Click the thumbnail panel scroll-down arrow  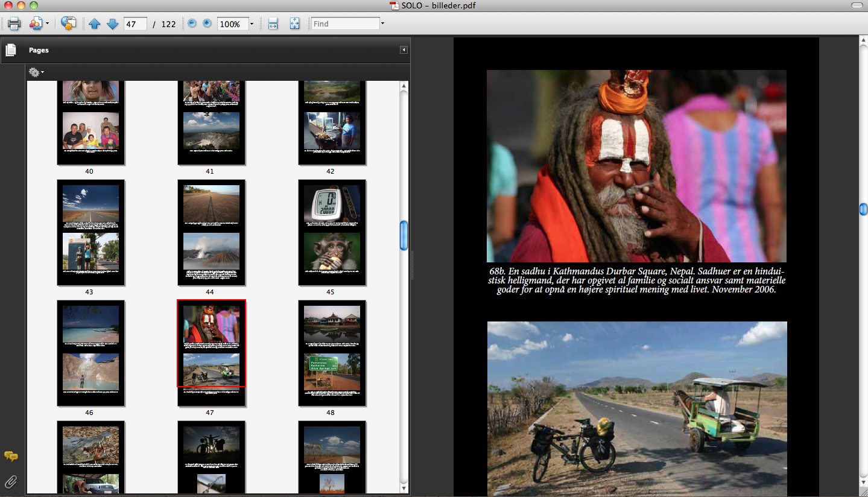click(404, 487)
